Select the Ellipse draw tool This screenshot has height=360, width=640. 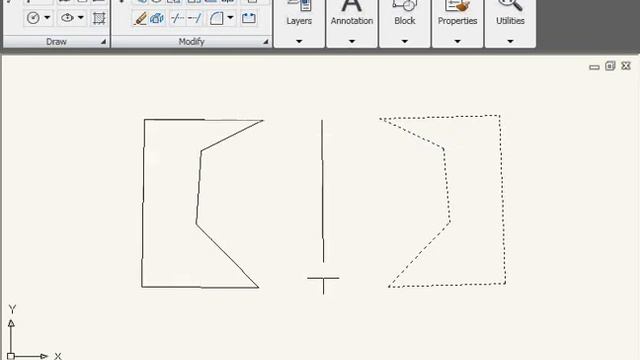67,18
